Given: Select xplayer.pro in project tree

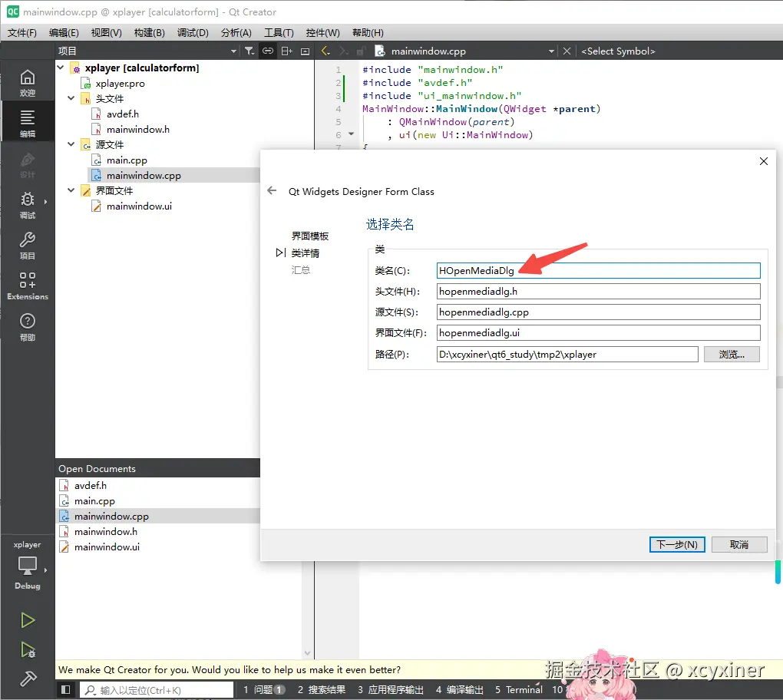Looking at the screenshot, I should [120, 84].
